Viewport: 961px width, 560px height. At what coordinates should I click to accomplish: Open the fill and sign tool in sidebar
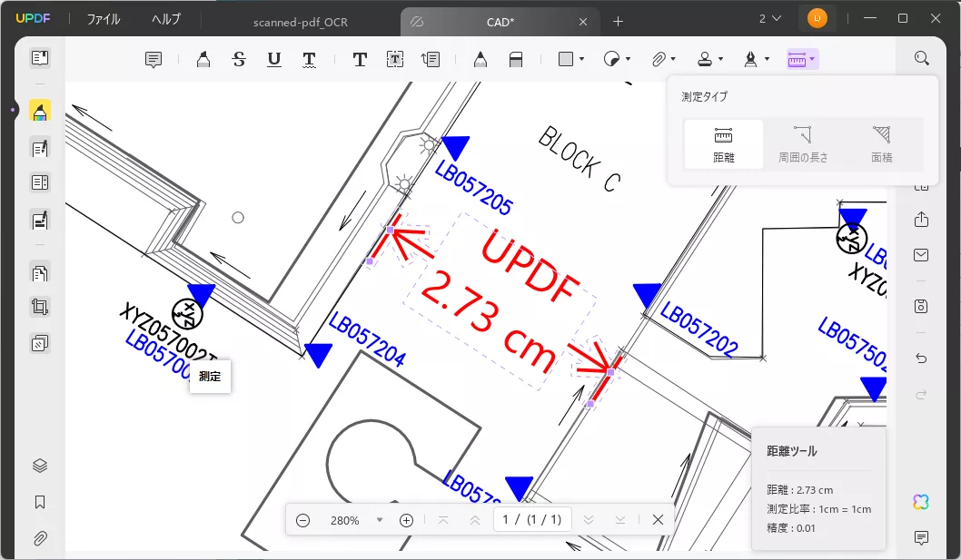pyautogui.click(x=40, y=220)
